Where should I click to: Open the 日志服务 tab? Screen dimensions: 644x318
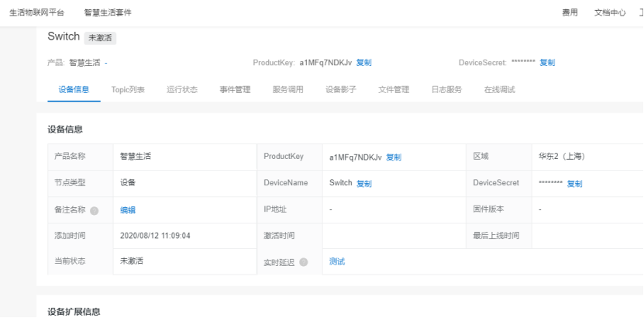click(x=447, y=89)
